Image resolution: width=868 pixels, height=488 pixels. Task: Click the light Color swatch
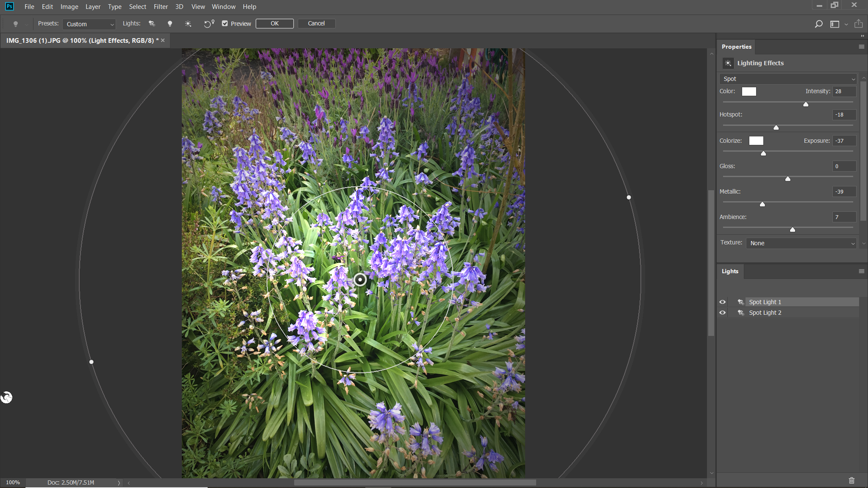click(x=748, y=91)
